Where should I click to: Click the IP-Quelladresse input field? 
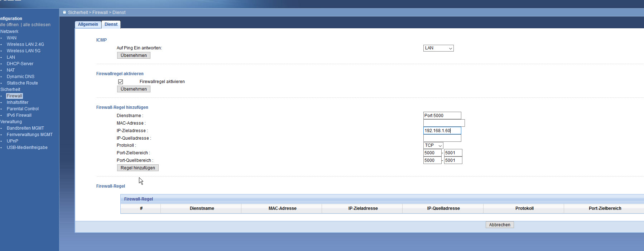(x=442, y=138)
